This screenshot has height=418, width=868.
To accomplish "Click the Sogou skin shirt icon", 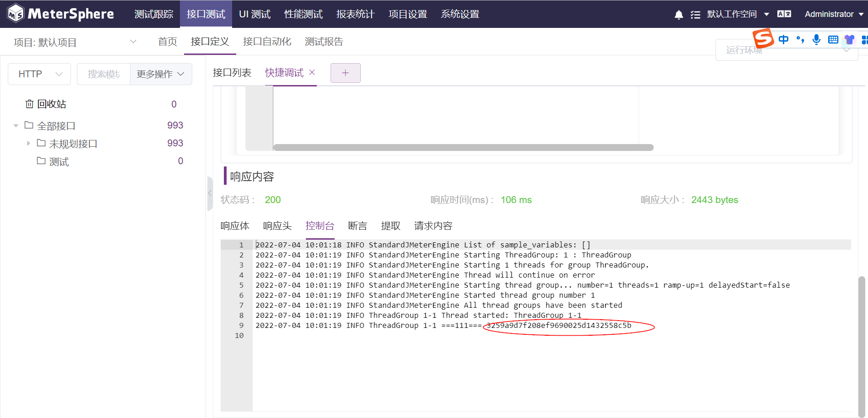I will pyautogui.click(x=849, y=40).
